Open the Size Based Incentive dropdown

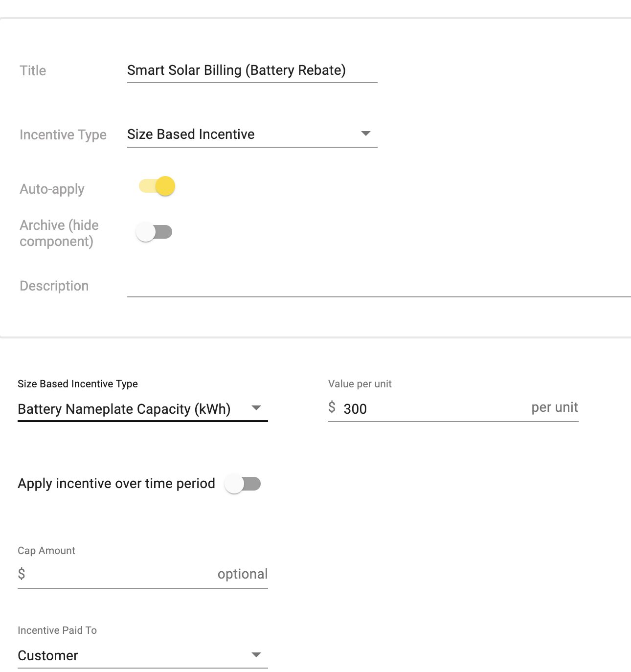(x=252, y=134)
